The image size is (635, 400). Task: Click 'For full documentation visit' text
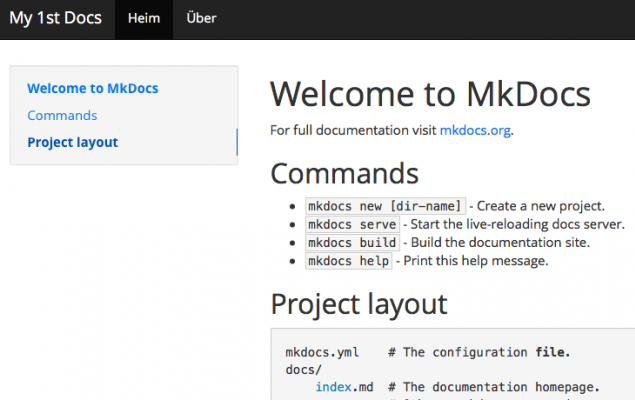[353, 130]
